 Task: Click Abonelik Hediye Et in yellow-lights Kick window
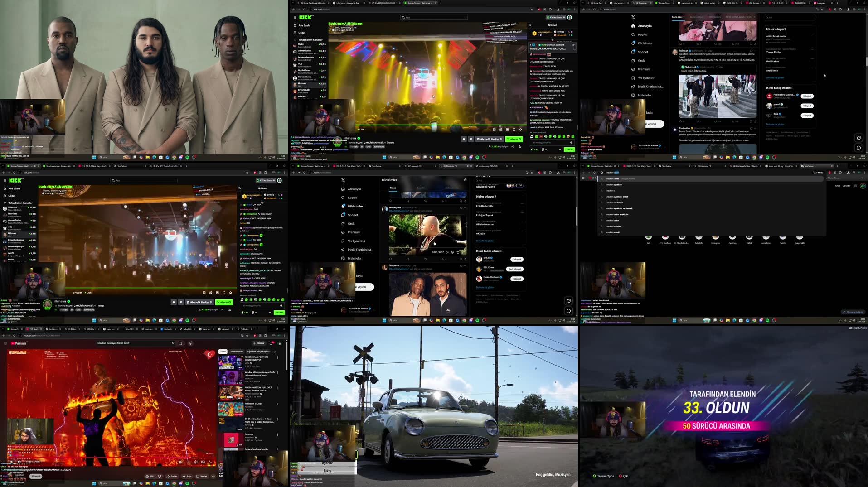[490, 139]
